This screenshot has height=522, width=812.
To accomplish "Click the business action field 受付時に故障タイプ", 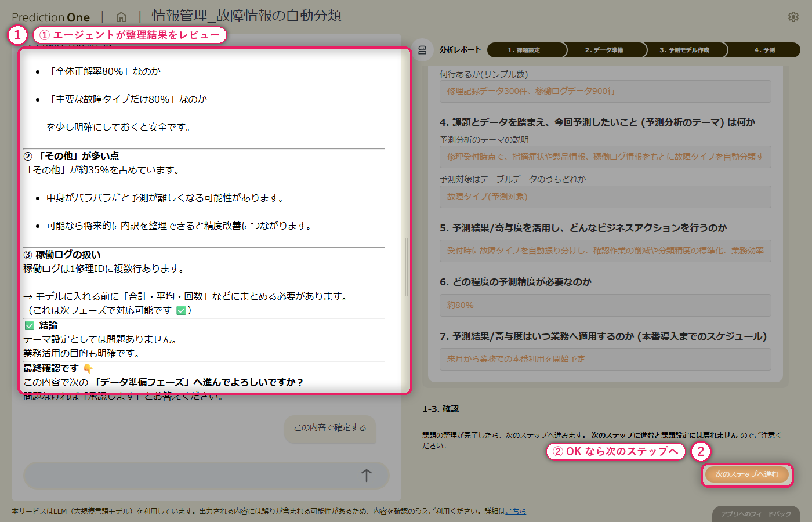I will point(606,251).
